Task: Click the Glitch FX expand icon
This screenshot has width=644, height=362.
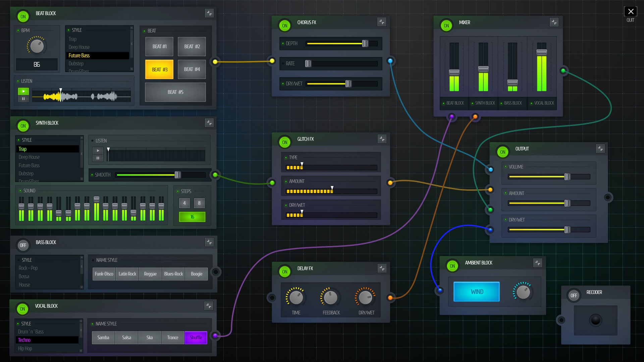Action: (x=382, y=139)
